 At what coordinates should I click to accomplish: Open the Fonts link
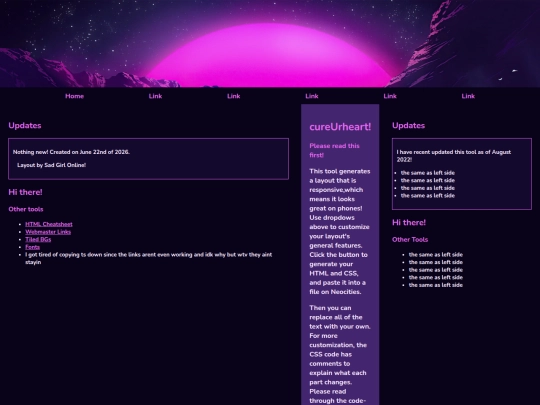tap(32, 247)
